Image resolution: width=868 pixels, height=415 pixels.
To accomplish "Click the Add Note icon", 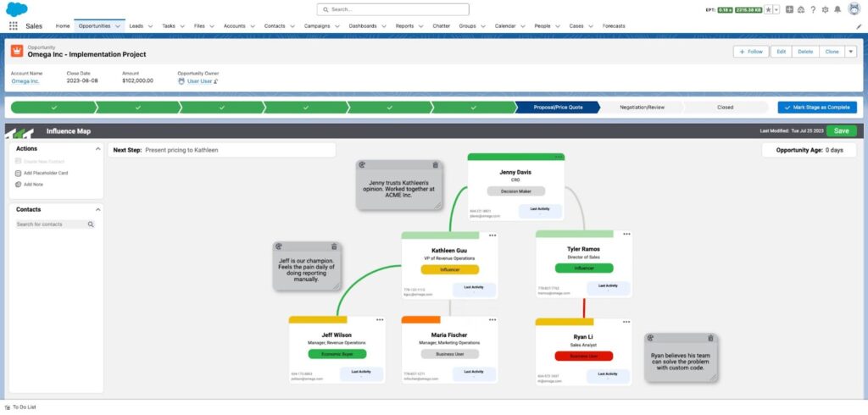I will pos(19,185).
